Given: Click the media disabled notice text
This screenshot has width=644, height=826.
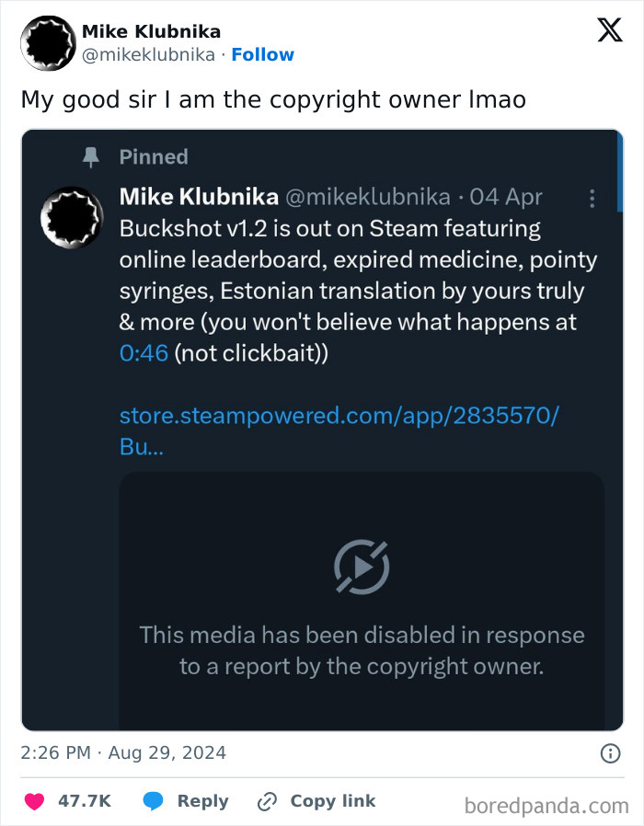Looking at the screenshot, I should pos(362,650).
